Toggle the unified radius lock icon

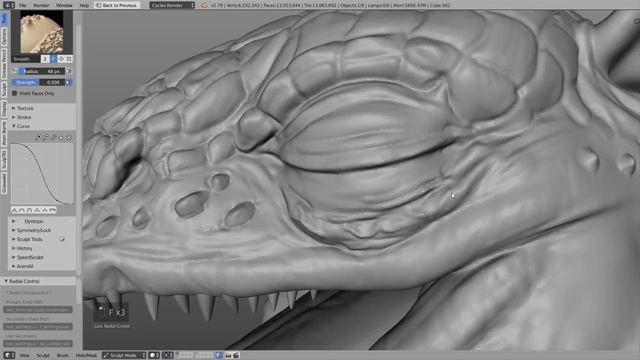click(x=15, y=71)
